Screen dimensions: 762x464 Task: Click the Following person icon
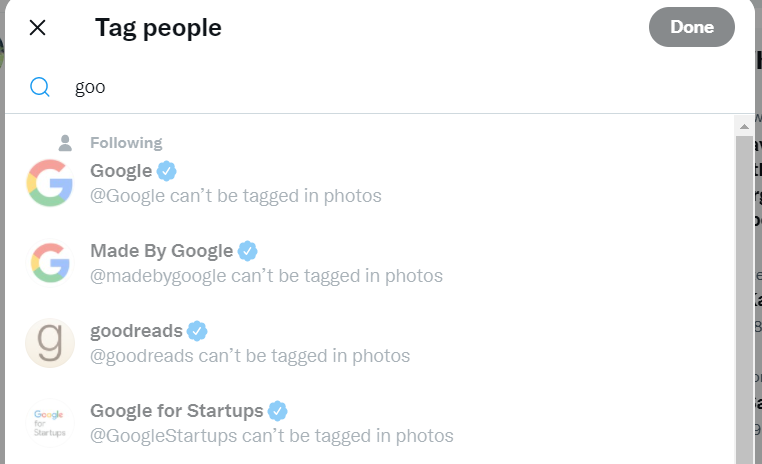tap(65, 143)
